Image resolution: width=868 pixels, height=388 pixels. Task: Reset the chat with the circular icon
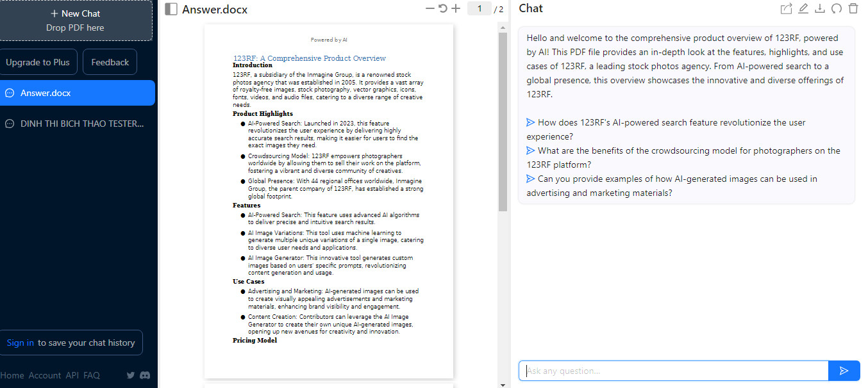coord(836,8)
